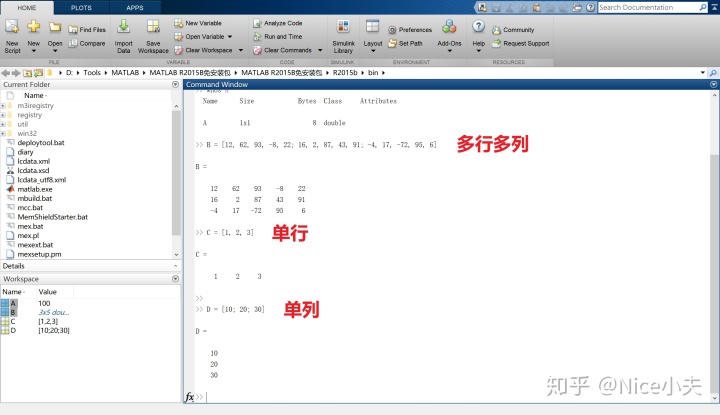720x415 pixels.
Task: Click the Save Workspace icon
Action: click(x=153, y=27)
